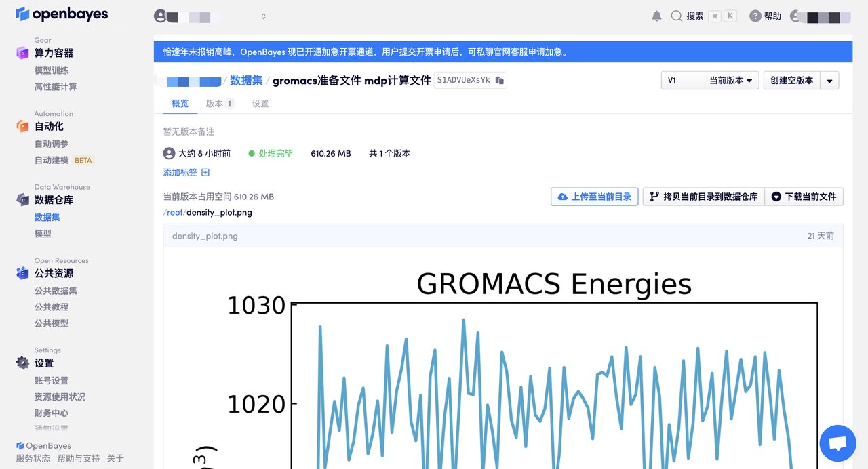Viewport: 868px width, 469px height.
Task: Go to root folder in path
Action: point(175,213)
